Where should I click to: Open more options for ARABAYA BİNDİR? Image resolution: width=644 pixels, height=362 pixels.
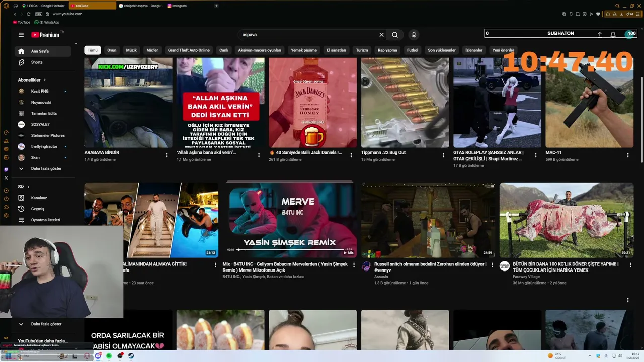(167, 155)
